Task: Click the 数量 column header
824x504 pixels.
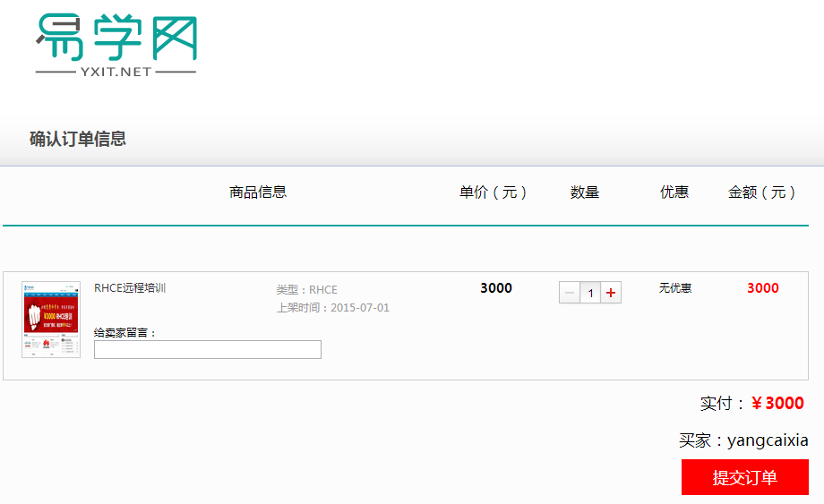Action: point(585,192)
